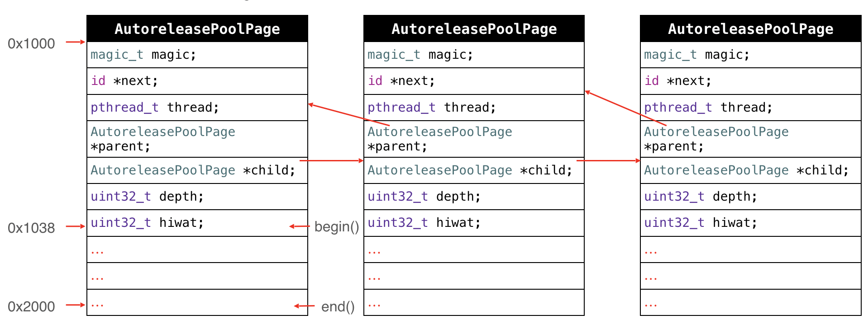
Task: Click '*parent;' row in the first page
Action: click(197, 139)
